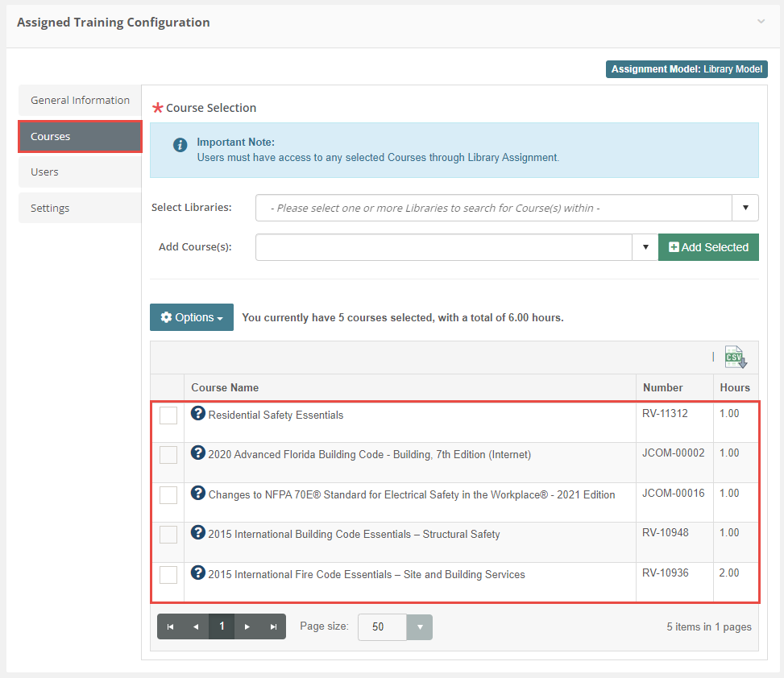Go to last page of results

[x=273, y=626]
